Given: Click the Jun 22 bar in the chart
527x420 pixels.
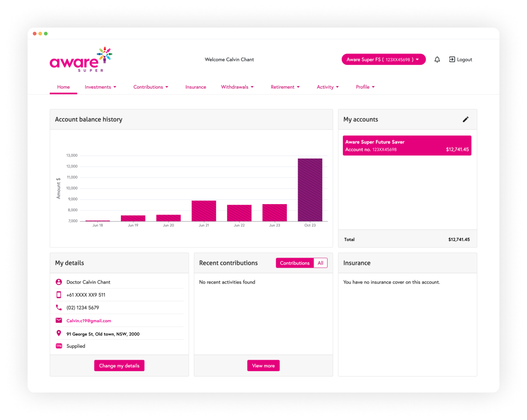Looking at the screenshot, I should 239,213.
